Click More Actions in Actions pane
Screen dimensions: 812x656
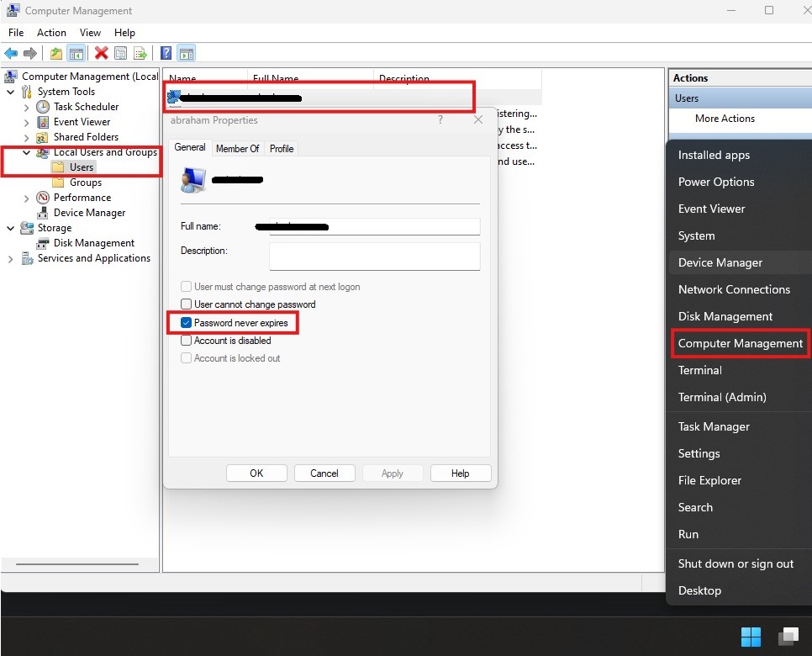point(725,119)
